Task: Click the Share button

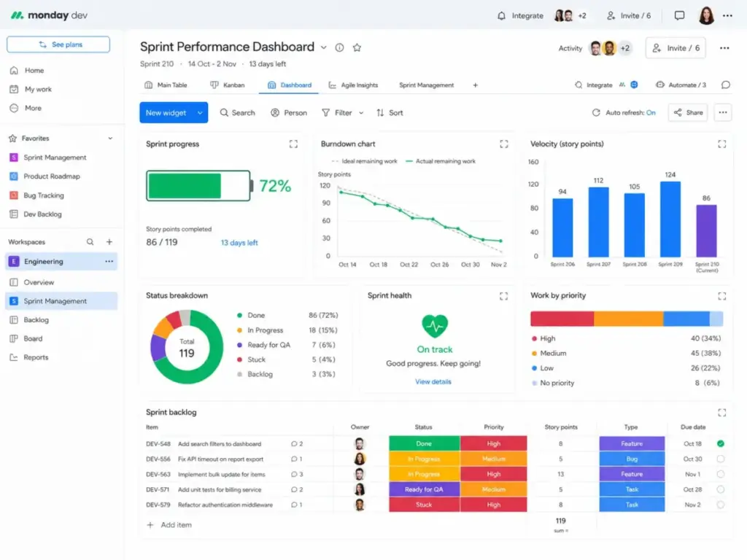Action: tap(689, 113)
